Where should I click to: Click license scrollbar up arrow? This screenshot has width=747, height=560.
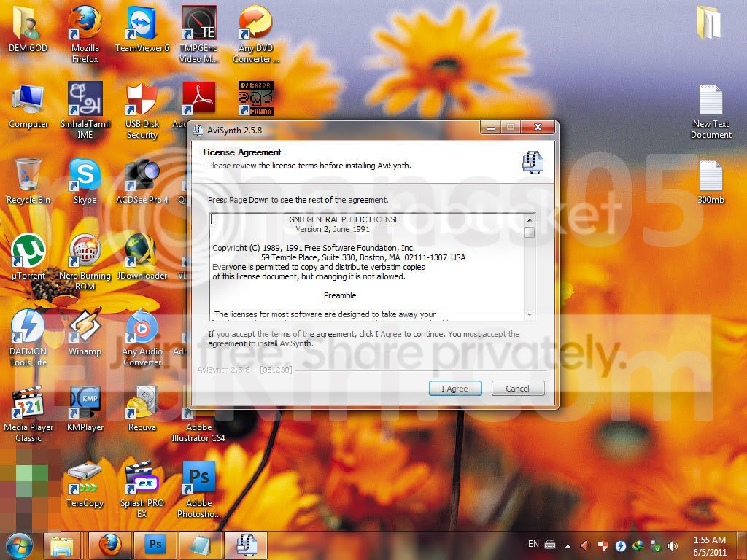point(529,220)
